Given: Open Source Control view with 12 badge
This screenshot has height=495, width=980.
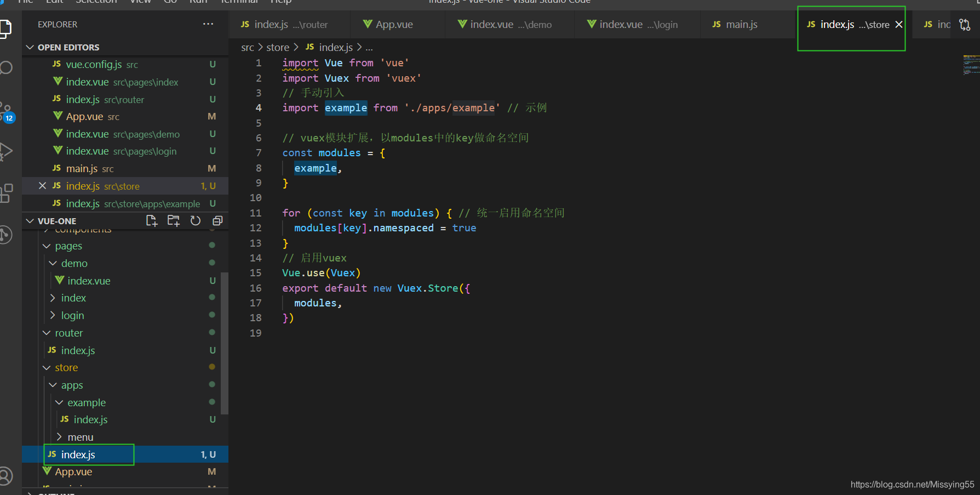Looking at the screenshot, I should pos(7,111).
